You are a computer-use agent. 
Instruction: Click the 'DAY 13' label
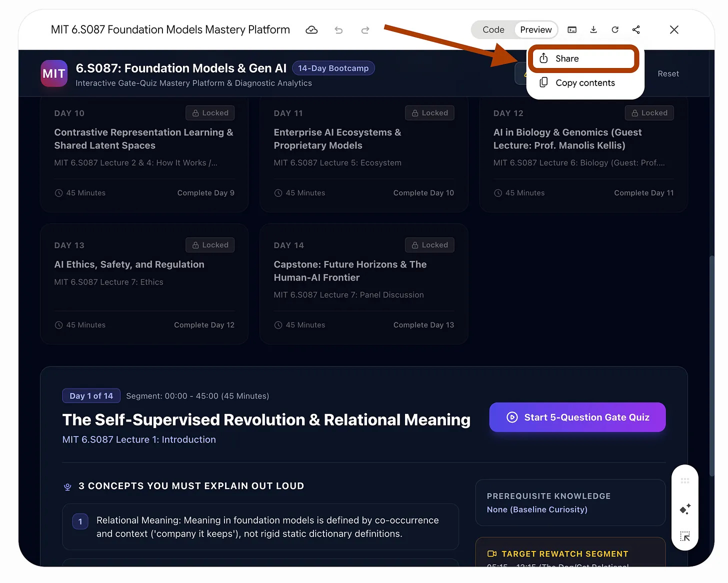(69, 245)
